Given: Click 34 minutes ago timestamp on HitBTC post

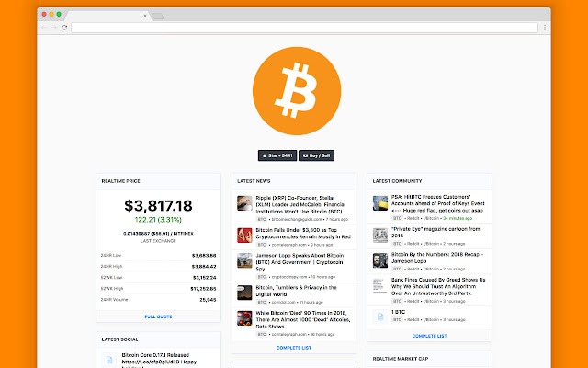Looking at the screenshot, I should click(458, 218).
